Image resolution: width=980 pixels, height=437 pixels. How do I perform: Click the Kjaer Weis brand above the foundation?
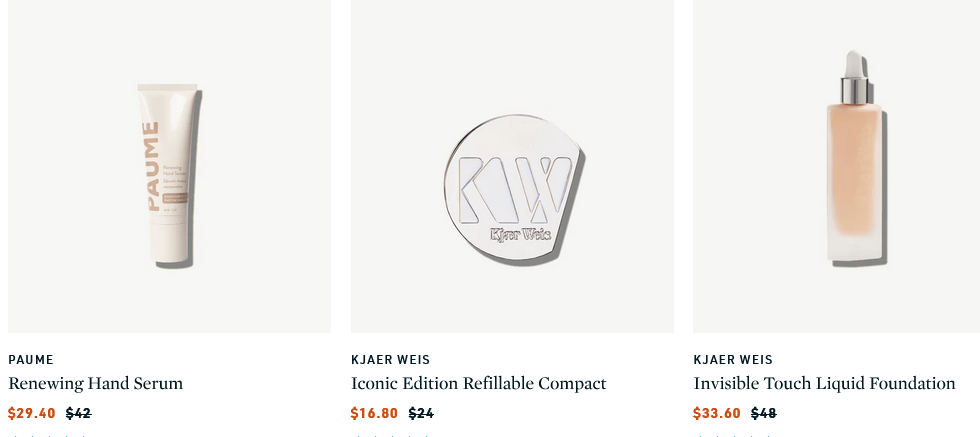point(732,360)
